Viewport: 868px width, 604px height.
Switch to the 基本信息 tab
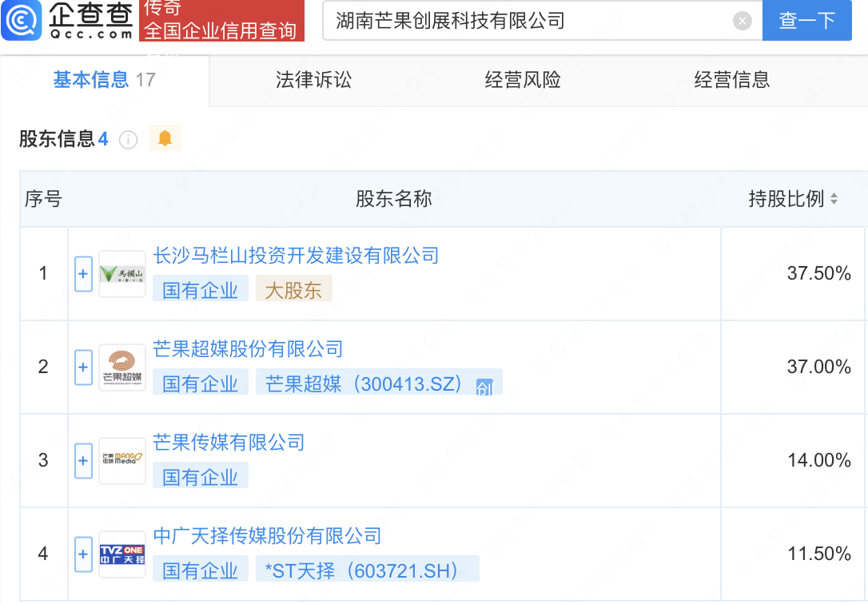(x=105, y=80)
